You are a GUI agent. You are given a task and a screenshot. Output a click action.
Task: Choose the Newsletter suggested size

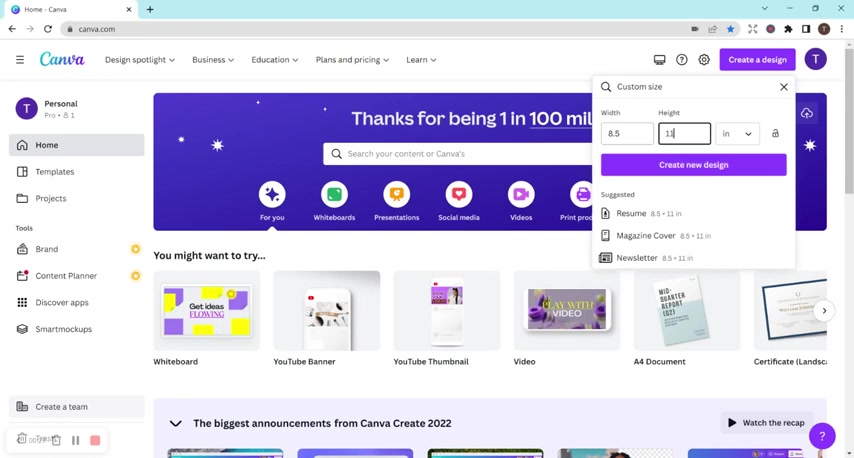coord(693,258)
